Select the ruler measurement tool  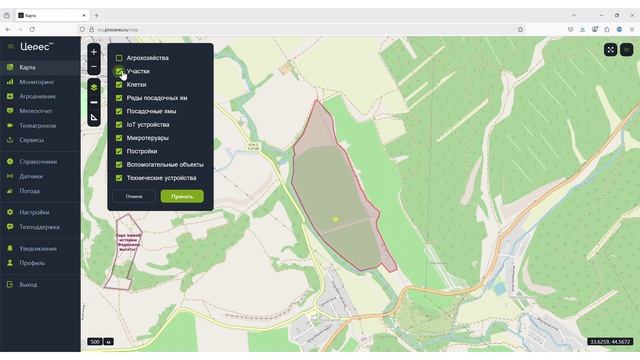(94, 102)
